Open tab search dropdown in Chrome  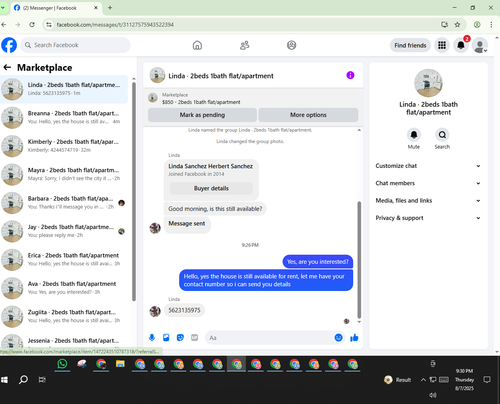(3, 7)
